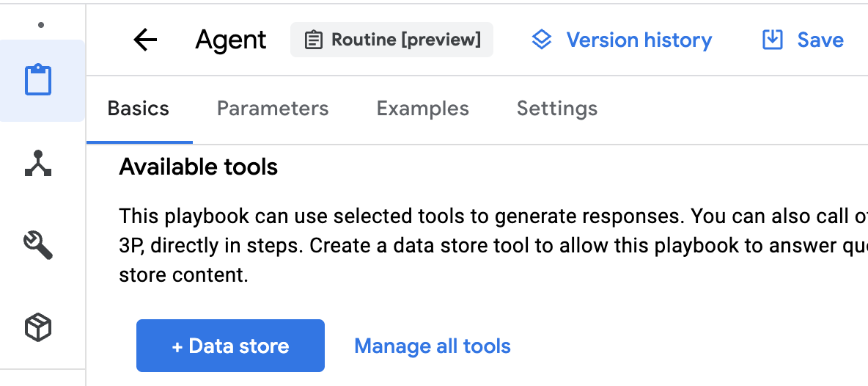Follow the Manage all tools link
This screenshot has width=868, height=386.
point(433,346)
